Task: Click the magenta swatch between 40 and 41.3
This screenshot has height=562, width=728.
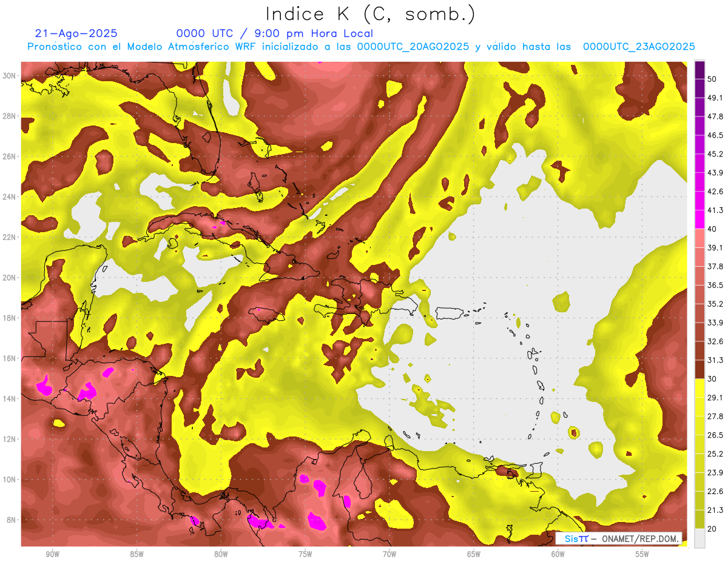Action: pos(699,219)
